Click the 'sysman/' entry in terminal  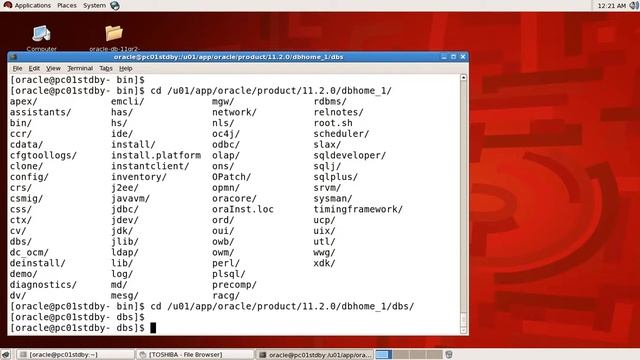(333, 199)
